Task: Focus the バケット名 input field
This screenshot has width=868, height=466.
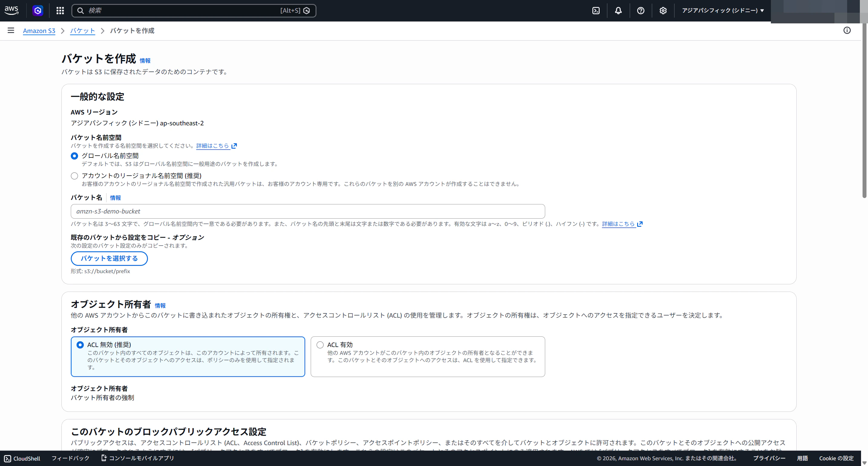Action: pos(308,211)
